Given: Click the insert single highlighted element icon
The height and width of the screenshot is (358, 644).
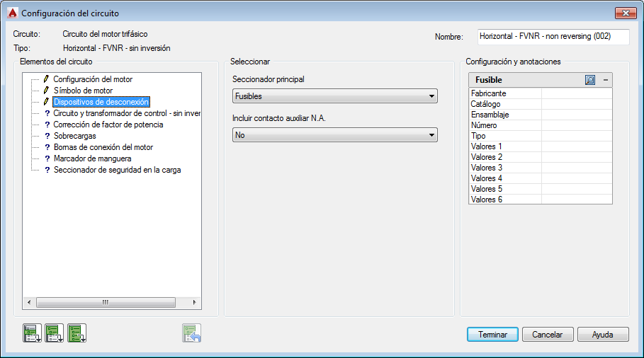Looking at the screenshot, I should pyautogui.click(x=32, y=333).
